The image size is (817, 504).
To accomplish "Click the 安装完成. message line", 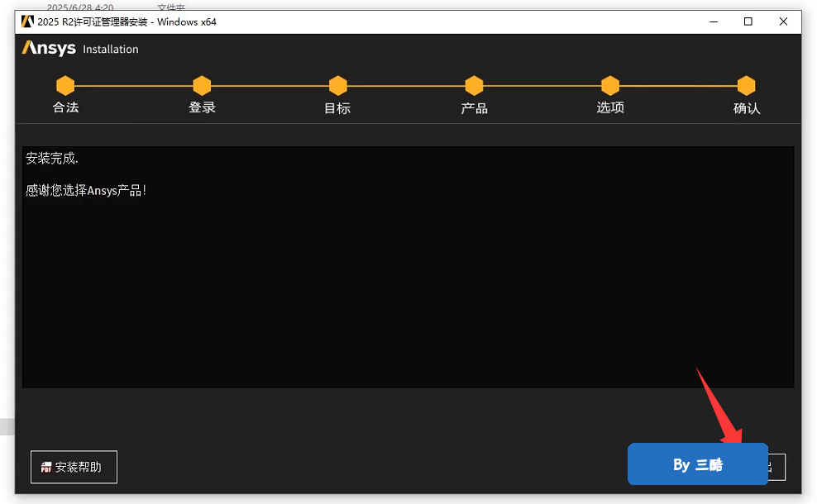I will coord(52,159).
